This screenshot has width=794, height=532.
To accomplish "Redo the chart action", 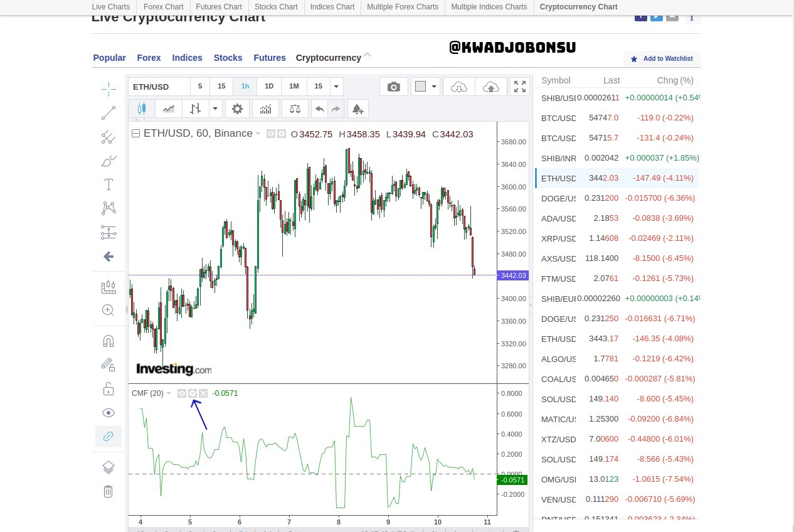I will 336,109.
